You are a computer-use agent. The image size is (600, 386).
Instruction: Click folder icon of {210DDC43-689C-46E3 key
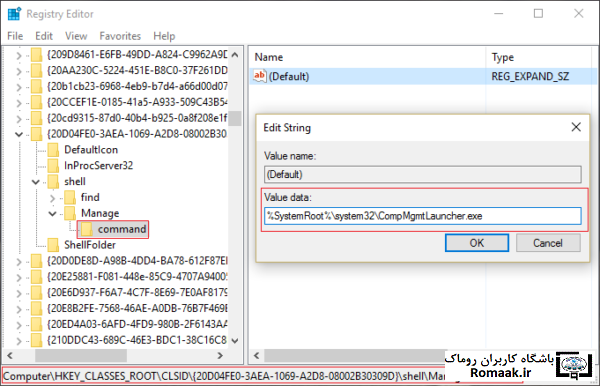click(36, 340)
